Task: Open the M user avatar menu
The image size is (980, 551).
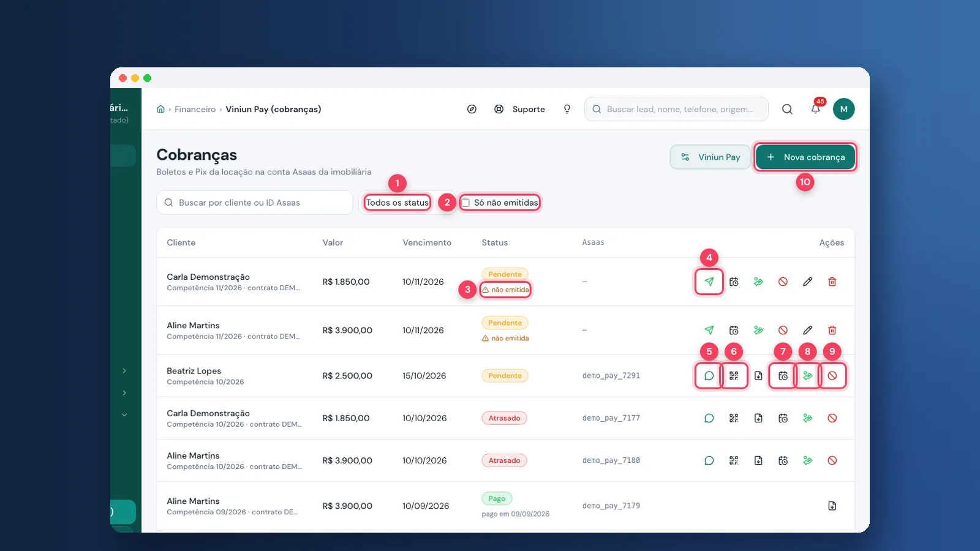Action: click(x=843, y=109)
